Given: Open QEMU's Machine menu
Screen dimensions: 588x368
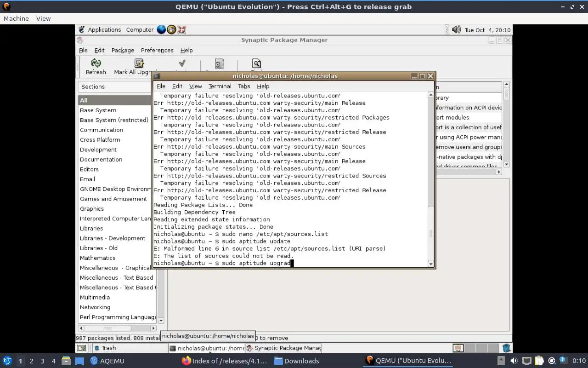Looking at the screenshot, I should [x=16, y=18].
